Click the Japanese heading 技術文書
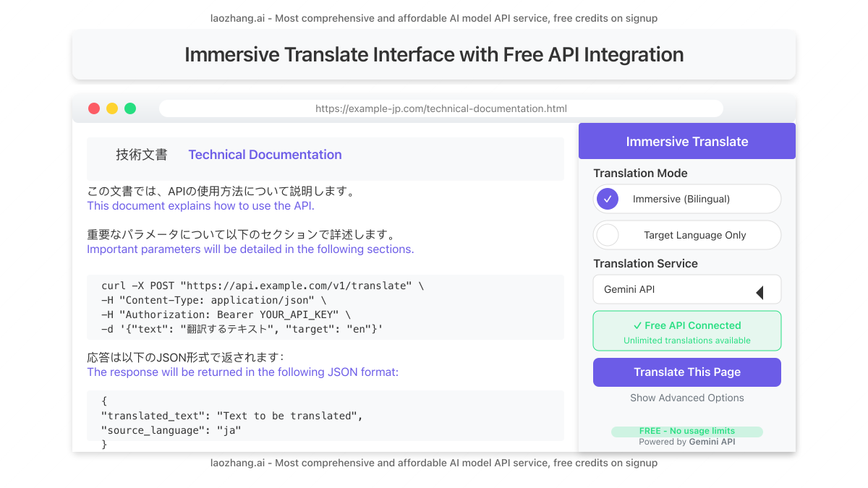Image resolution: width=868 pixels, height=488 pixels. 142,155
